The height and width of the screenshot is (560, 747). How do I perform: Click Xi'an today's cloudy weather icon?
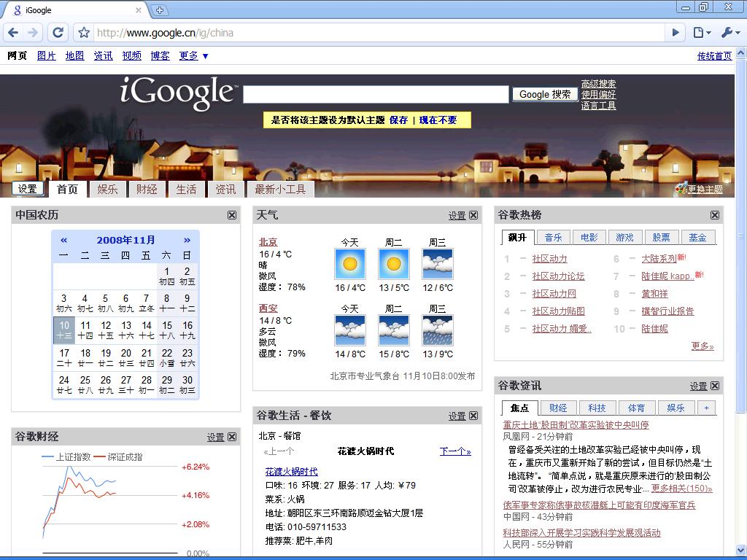click(350, 330)
